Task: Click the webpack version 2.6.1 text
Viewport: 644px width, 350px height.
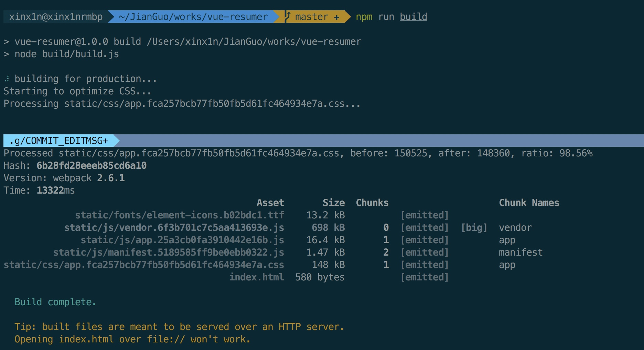Action: pos(111,178)
